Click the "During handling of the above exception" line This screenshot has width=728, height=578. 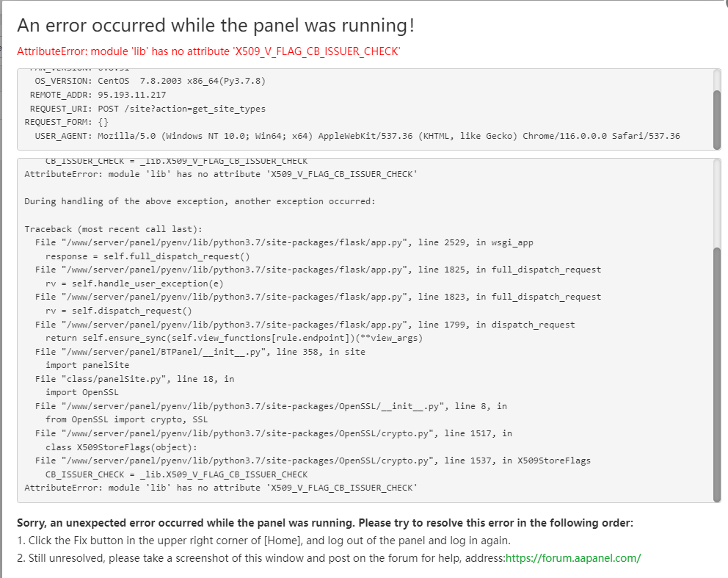199,201
